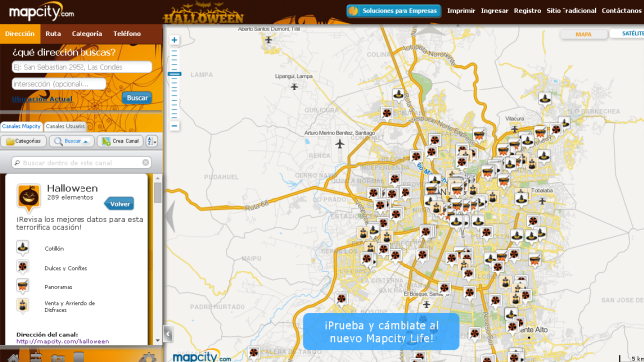Screen dimensions: 644x362
Task: Click the Arturo Merino Benítez airport icon
Action: (339, 144)
